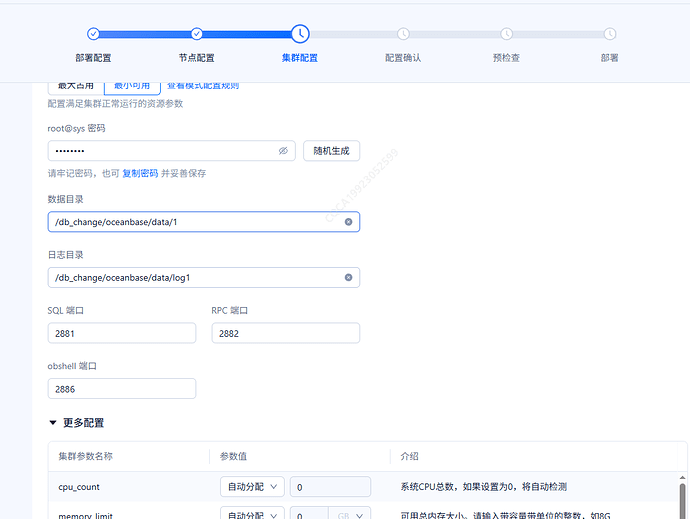Click the 部署 final step icon

[609, 34]
